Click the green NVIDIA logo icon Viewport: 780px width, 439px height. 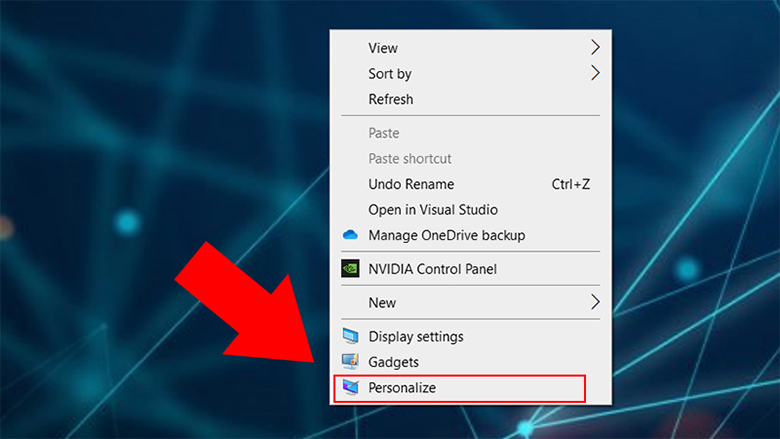(x=350, y=268)
